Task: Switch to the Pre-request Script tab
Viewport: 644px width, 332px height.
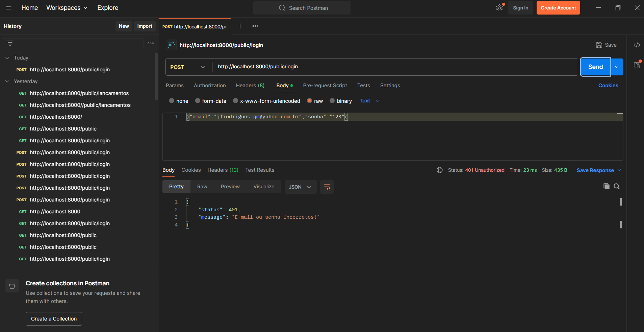Action: pyautogui.click(x=325, y=86)
